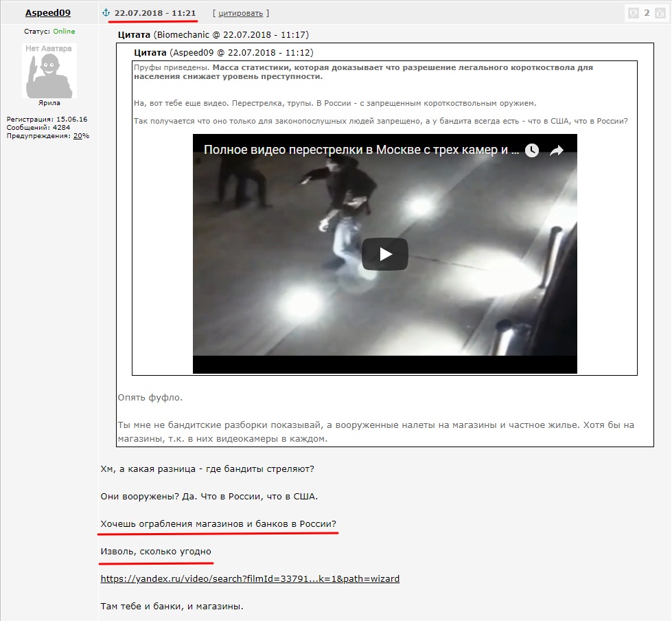Click the Регистрация: 15.06.16 line
Viewport: 672px width, 621px height.
[x=47, y=120]
